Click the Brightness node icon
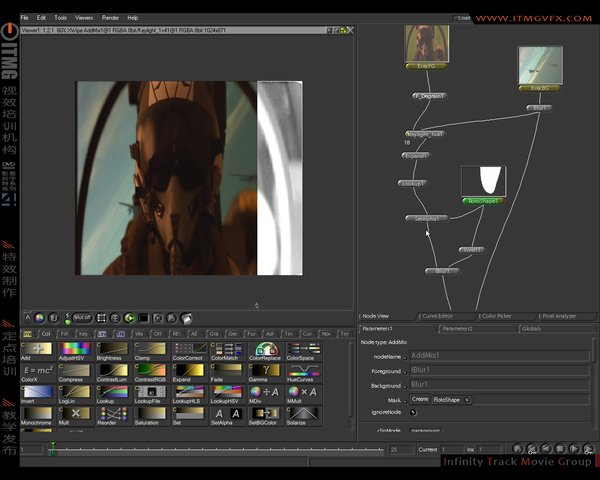Image resolution: width=600 pixels, height=480 pixels. click(x=111, y=349)
